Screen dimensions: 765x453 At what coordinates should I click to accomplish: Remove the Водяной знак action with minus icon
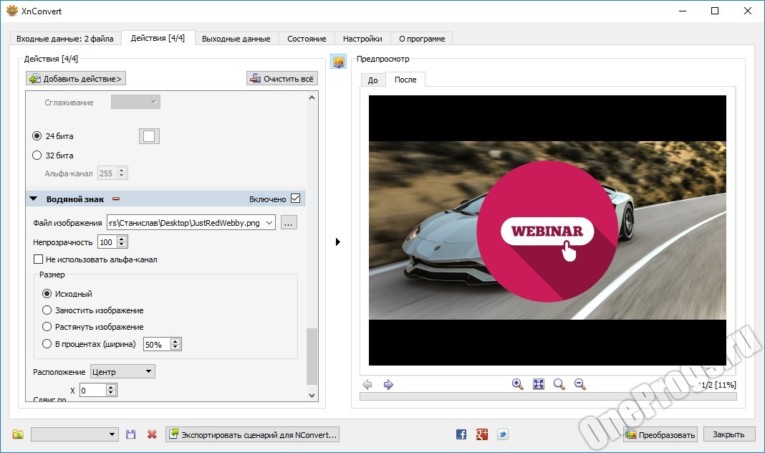[116, 199]
